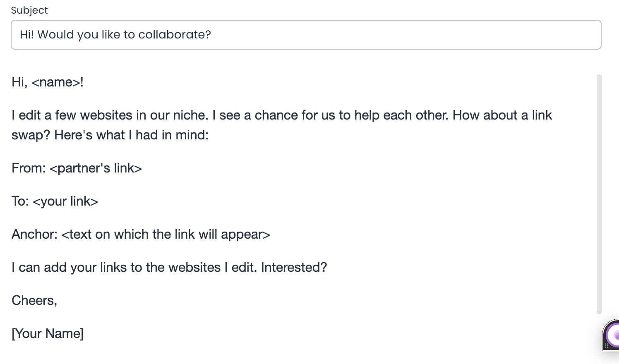The image size is (619, 364).
Task: Click the <your link> placeholder
Action: click(x=65, y=201)
